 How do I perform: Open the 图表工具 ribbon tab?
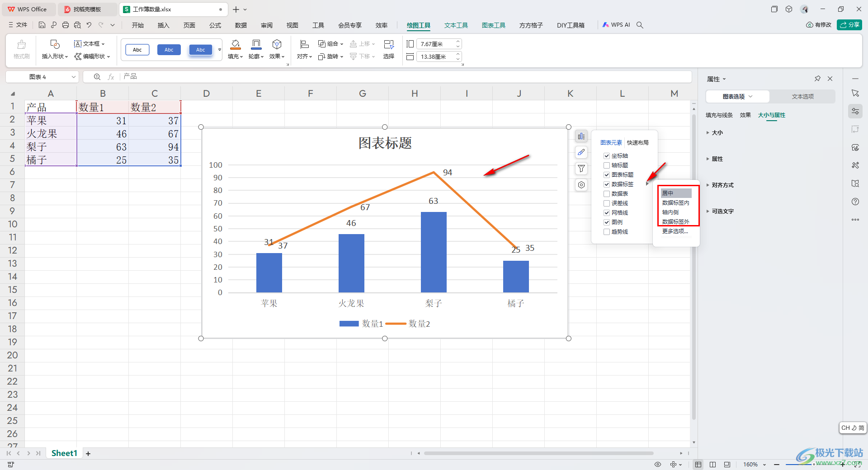(x=494, y=25)
